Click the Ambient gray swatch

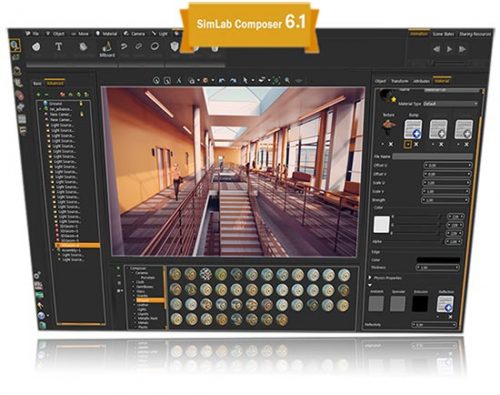(376, 304)
